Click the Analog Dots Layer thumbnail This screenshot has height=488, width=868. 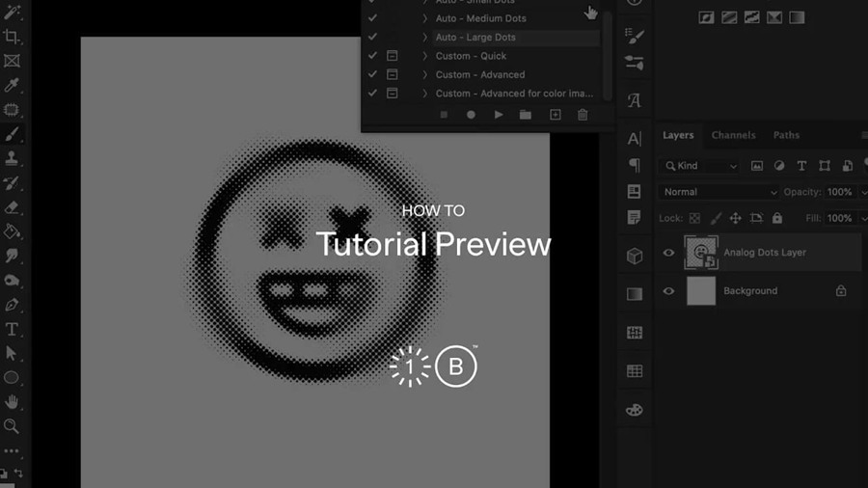[x=700, y=253]
